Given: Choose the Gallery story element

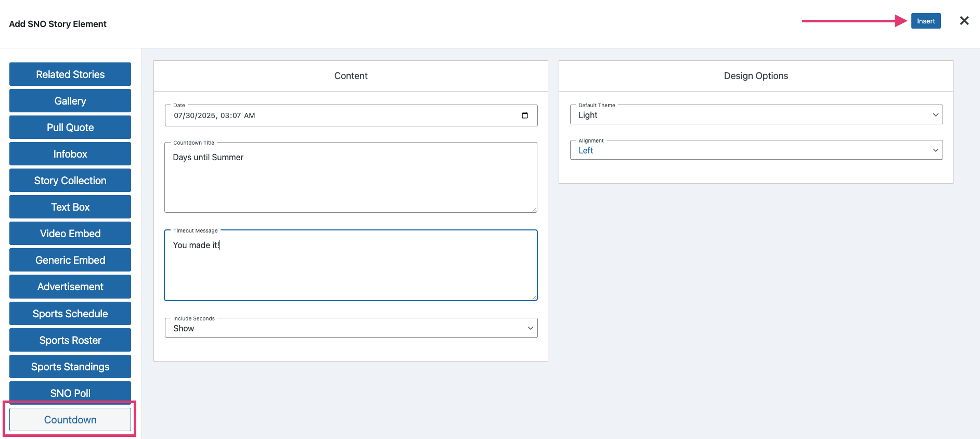Looking at the screenshot, I should (70, 101).
